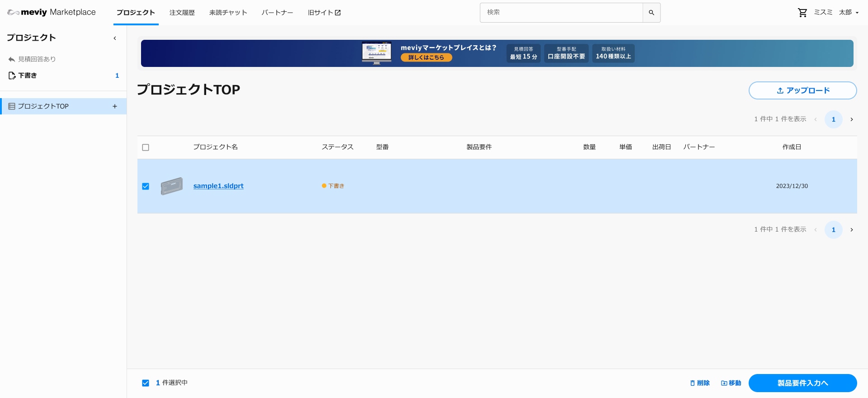Go to next page at top pagination

852,119
